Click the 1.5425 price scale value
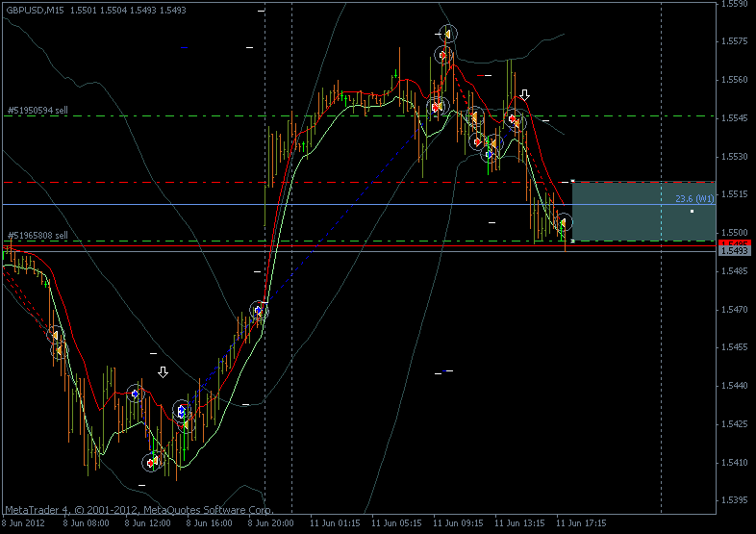The width and height of the screenshot is (756, 534). coord(734,424)
